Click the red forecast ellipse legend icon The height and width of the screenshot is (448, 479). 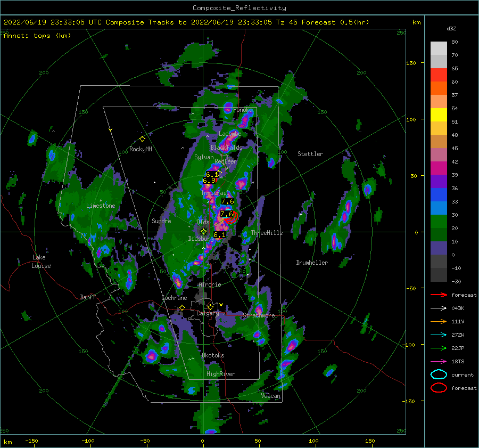(x=439, y=388)
